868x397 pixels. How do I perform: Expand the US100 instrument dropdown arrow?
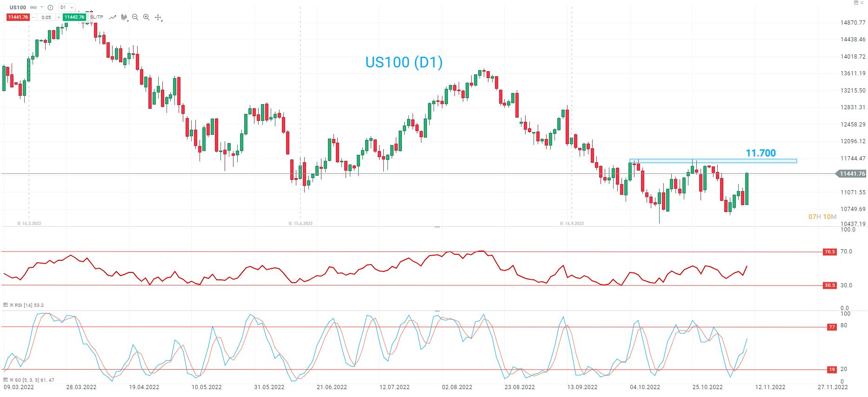click(42, 7)
